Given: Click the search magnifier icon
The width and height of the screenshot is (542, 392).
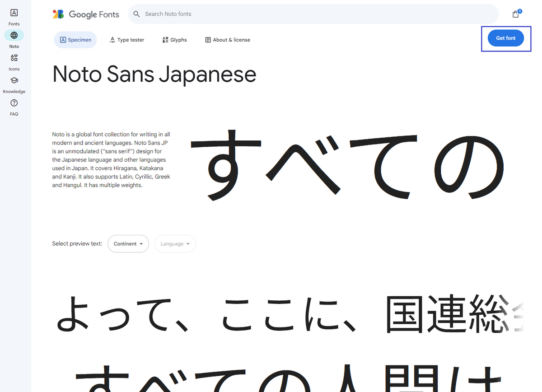Looking at the screenshot, I should pos(137,14).
